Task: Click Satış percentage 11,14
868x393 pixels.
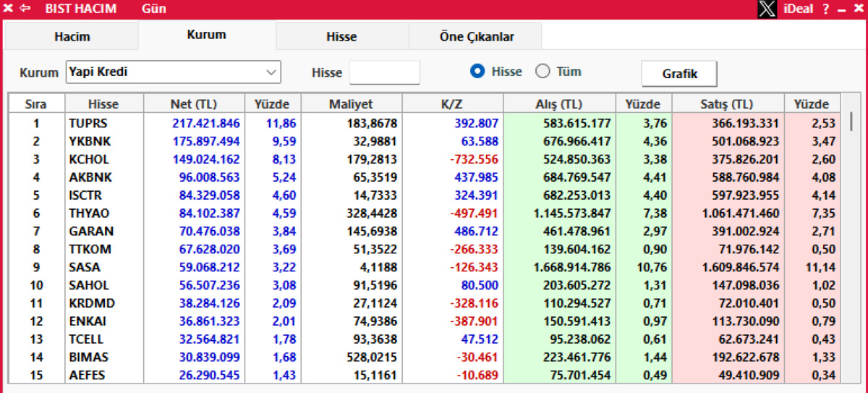Action: [x=820, y=267]
